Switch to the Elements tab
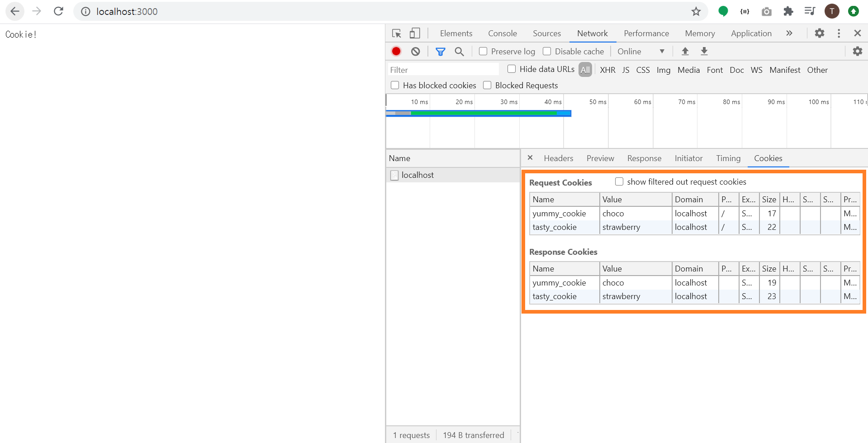Screen dimensions: 868x443 pyautogui.click(x=456, y=33)
